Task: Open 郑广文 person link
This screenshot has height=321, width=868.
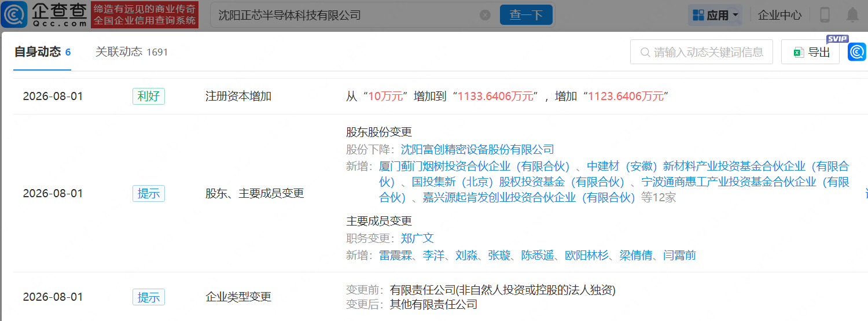Action: [417, 238]
